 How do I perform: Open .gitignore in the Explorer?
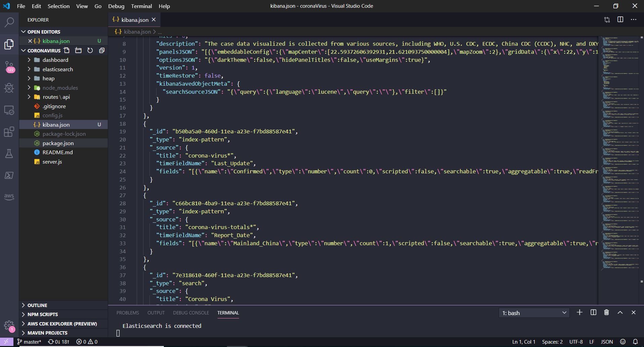click(x=63, y=106)
